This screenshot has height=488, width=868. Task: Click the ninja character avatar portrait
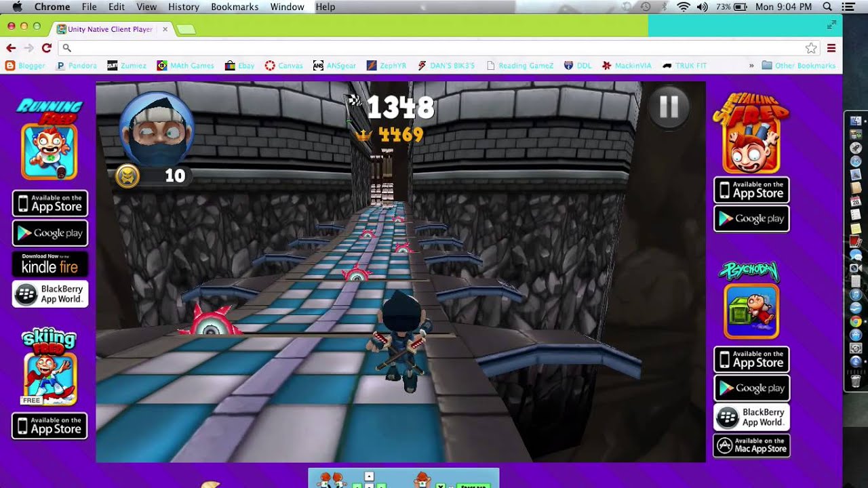[x=157, y=129]
